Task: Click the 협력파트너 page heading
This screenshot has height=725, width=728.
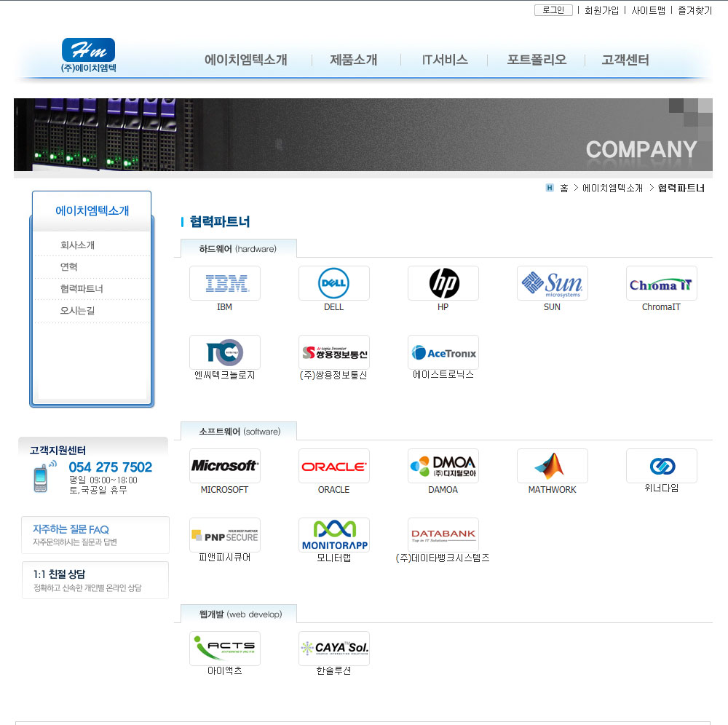Action: 220,222
